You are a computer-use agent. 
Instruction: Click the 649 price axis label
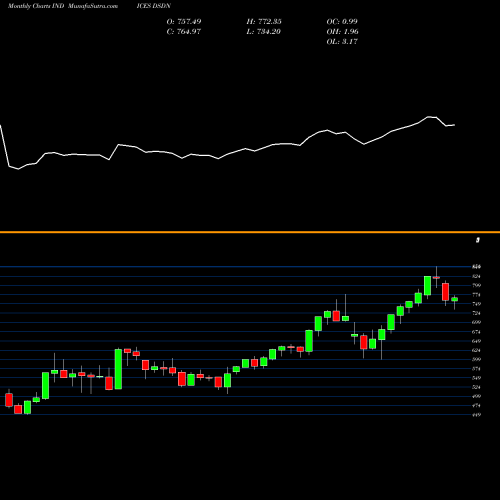click(x=476, y=341)
